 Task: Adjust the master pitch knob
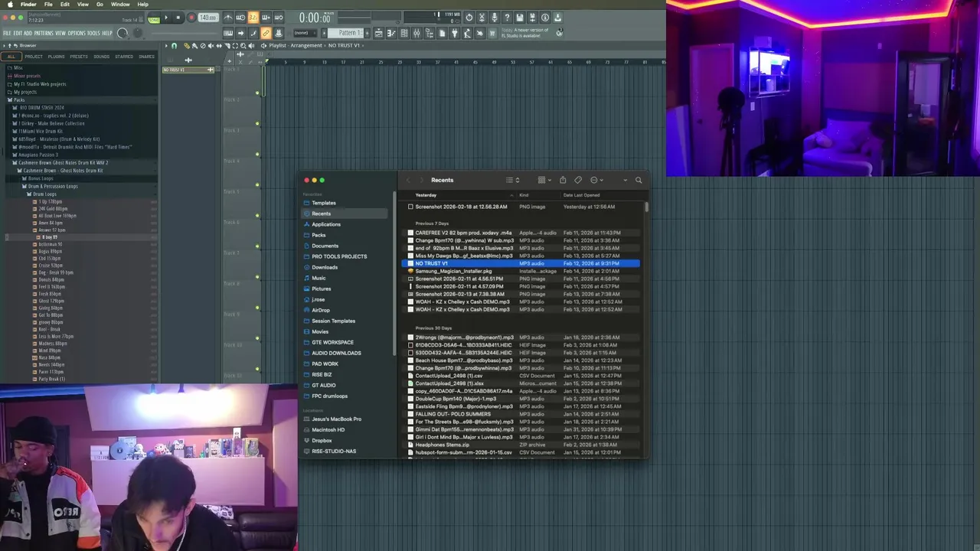click(x=138, y=33)
